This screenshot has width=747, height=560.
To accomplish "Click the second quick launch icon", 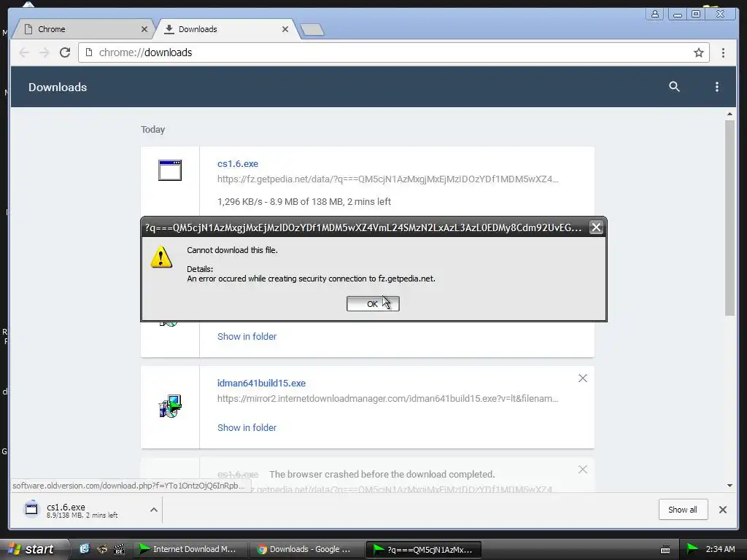I will [102, 549].
